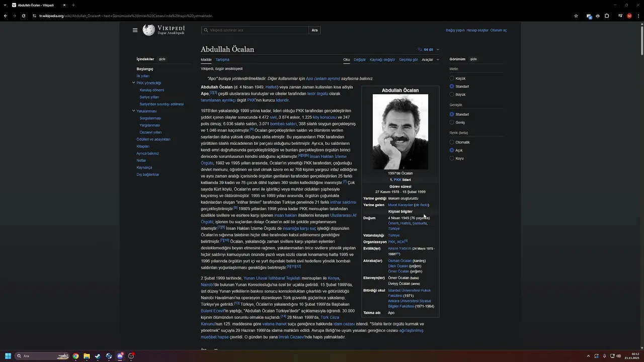Screen dimensions: 644x362
Task: Click the Vikipedi globe logo
Action: click(x=148, y=30)
